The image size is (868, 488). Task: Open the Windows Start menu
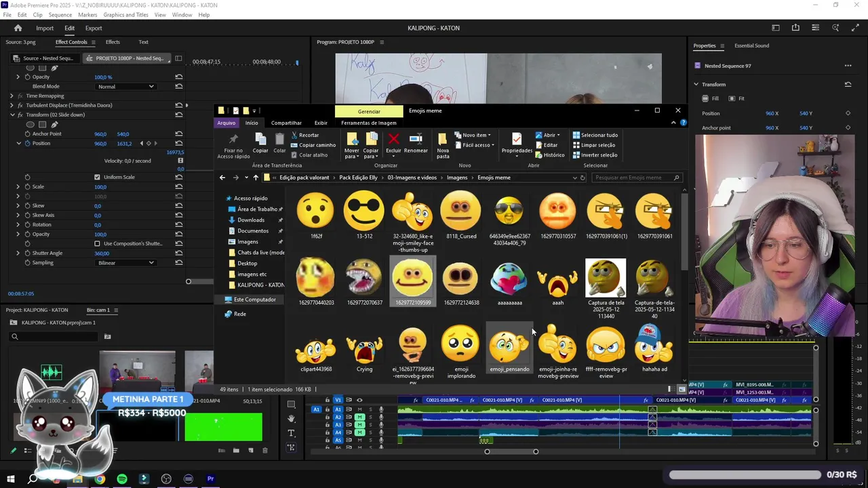[10, 479]
